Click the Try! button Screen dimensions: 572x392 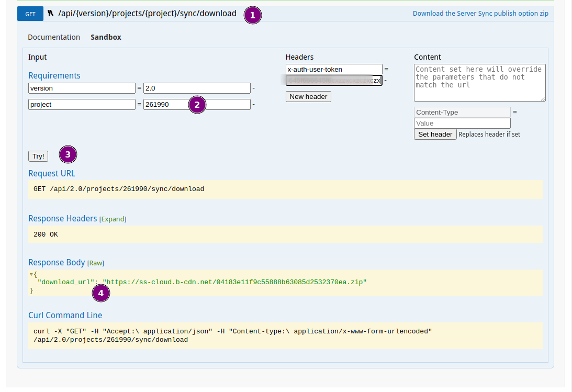click(38, 156)
